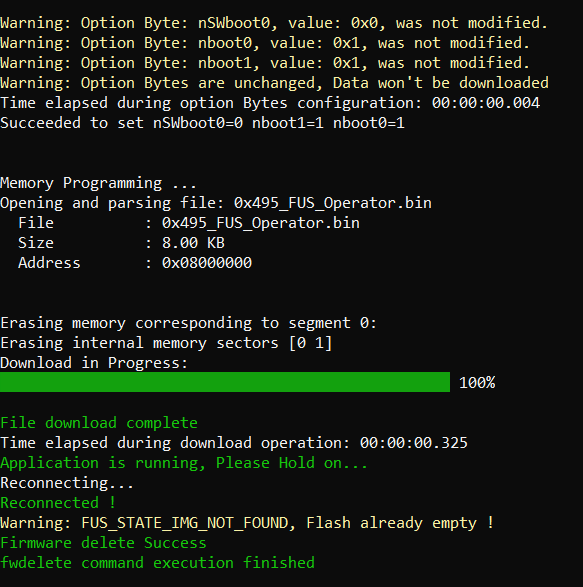
Task: Click the download operation time elapsed line
Action: (x=234, y=443)
